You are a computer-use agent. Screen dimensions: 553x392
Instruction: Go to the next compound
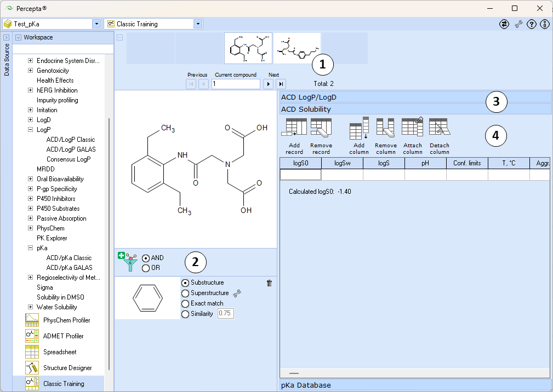pos(269,84)
